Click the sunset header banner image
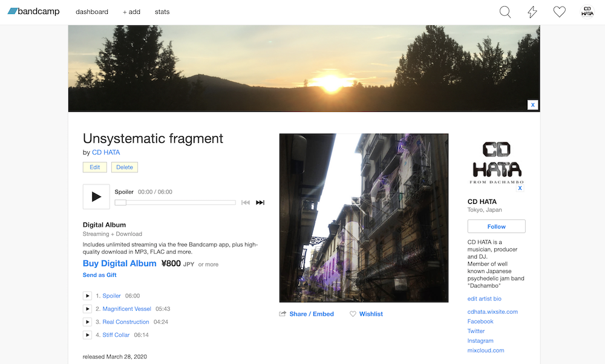 (x=304, y=69)
